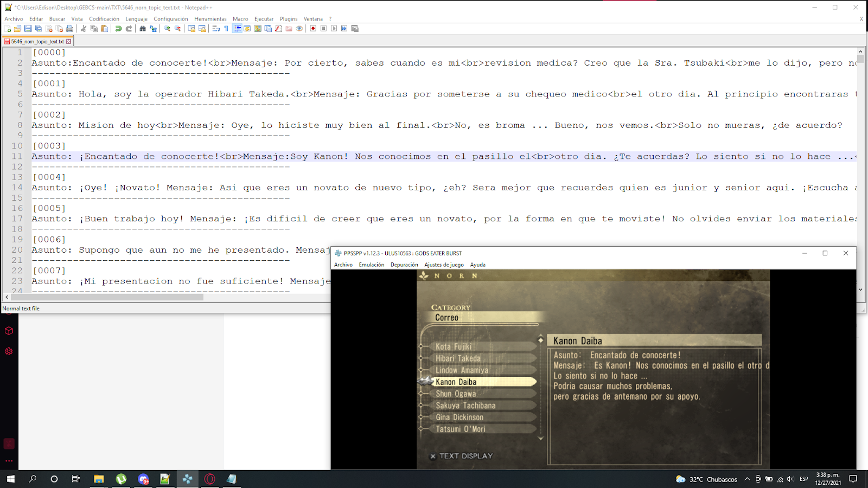This screenshot has width=868, height=488.
Task: Open the Plugins menu
Action: point(288,19)
